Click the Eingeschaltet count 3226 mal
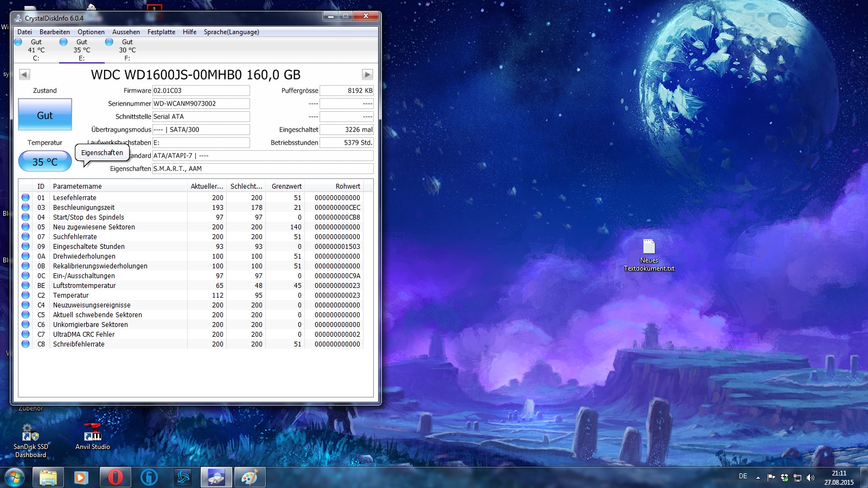 tap(347, 130)
